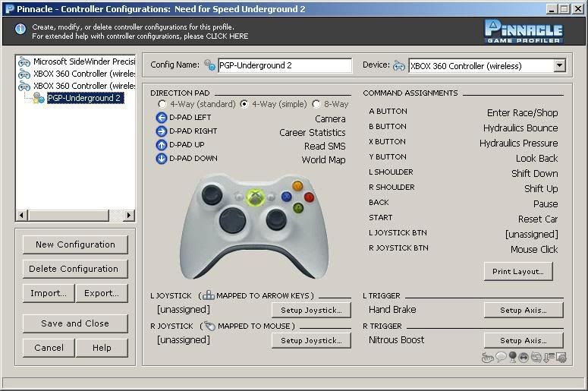Image resolution: width=588 pixels, height=391 pixels.
Task: Click the red B button on controller image
Action: point(309,197)
